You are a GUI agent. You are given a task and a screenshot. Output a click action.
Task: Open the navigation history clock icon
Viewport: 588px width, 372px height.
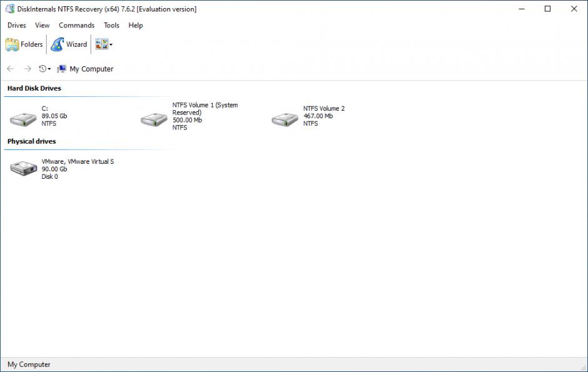[x=43, y=69]
